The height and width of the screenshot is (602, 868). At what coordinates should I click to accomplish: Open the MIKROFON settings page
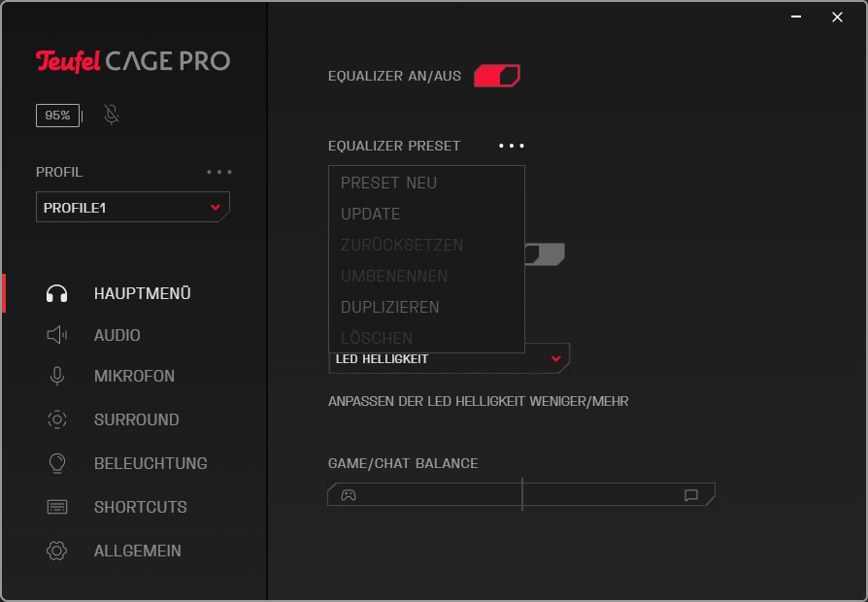(134, 376)
